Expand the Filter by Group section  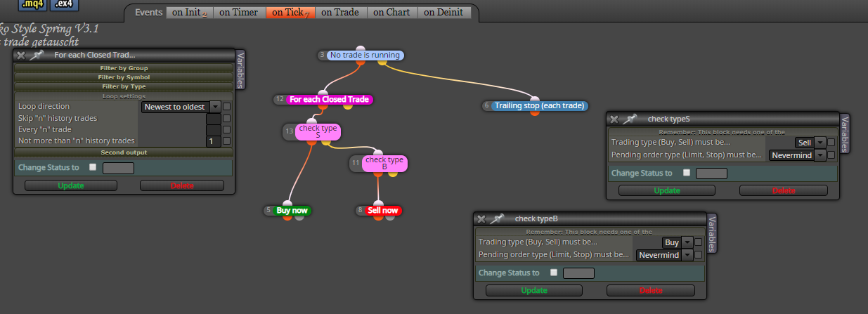point(123,68)
